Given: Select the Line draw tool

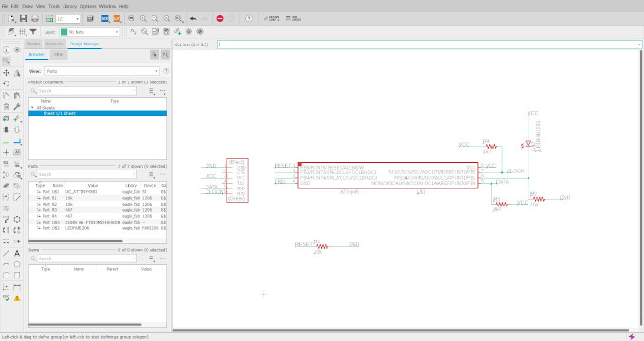Looking at the screenshot, I should coord(7,253).
